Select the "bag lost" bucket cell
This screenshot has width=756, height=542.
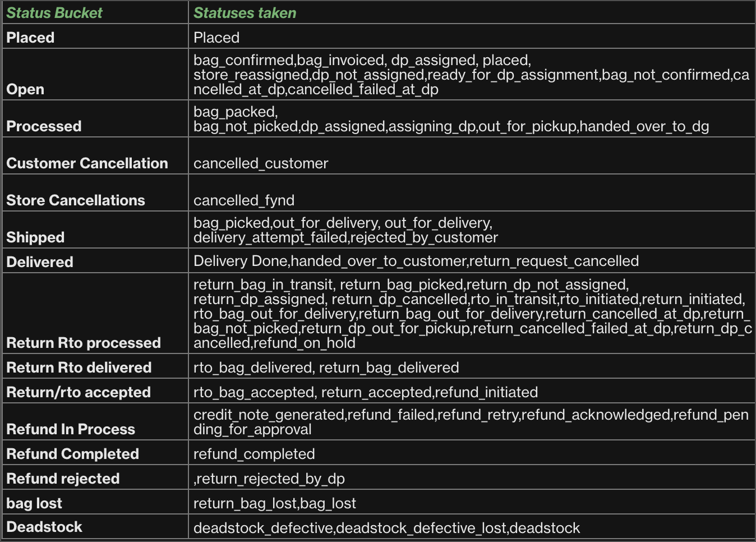pyautogui.click(x=34, y=503)
